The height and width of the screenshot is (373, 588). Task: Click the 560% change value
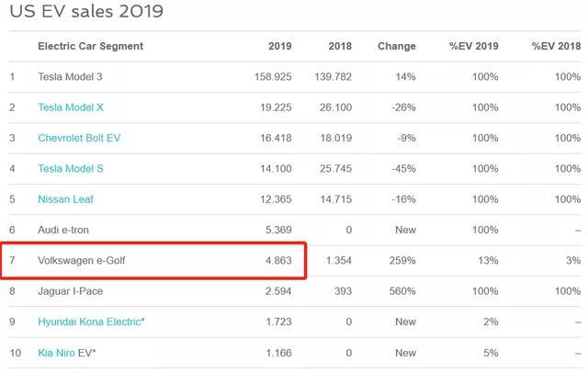(x=402, y=291)
